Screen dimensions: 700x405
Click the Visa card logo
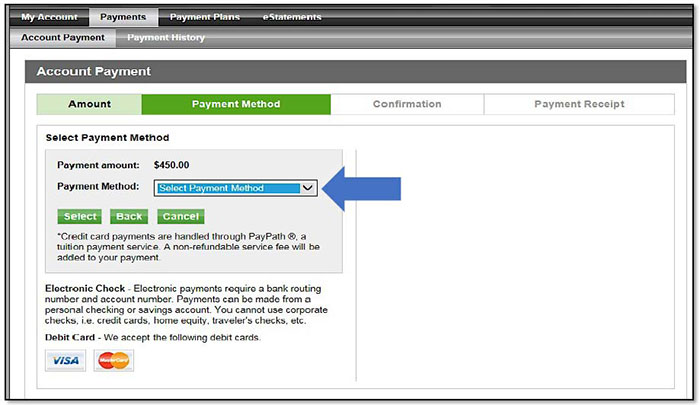tap(65, 360)
